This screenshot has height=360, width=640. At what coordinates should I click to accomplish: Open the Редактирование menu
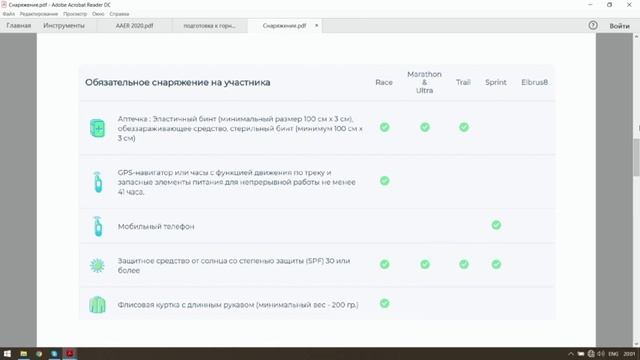[x=39, y=14]
